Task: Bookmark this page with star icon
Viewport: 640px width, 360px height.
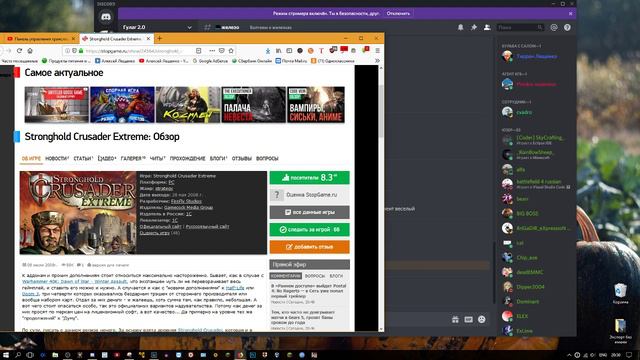Action: click(x=231, y=51)
